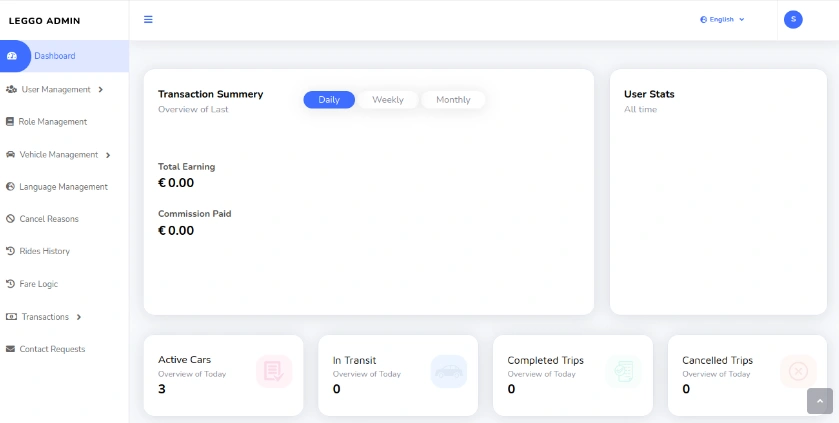Click the Completed Trips card icon

coord(623,372)
